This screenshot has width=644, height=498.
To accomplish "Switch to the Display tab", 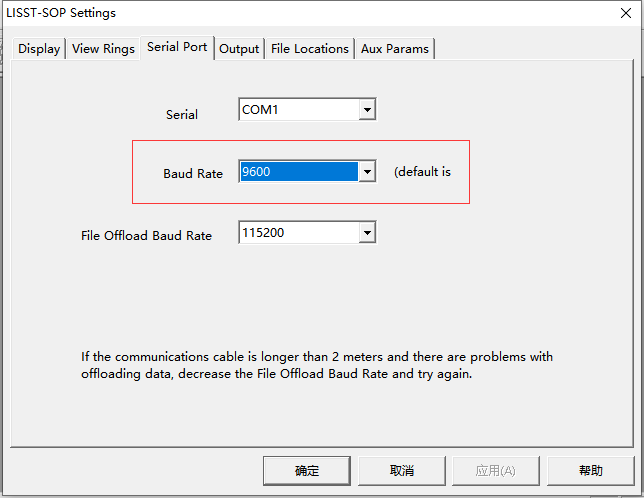I will (39, 49).
